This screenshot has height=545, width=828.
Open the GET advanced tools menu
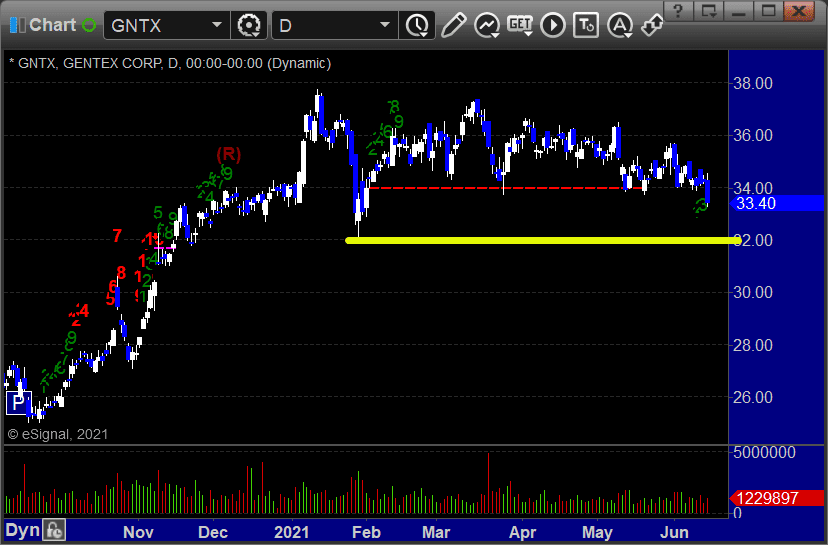point(520,25)
